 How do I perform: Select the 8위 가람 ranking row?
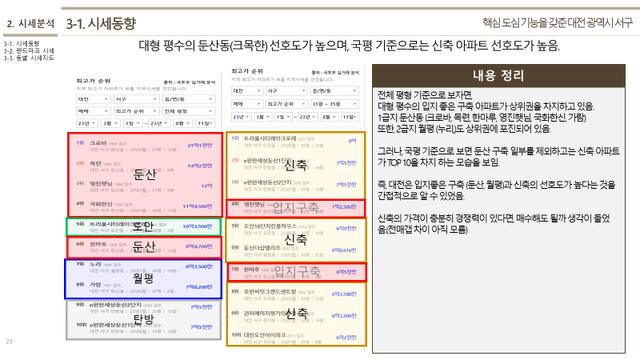144,288
